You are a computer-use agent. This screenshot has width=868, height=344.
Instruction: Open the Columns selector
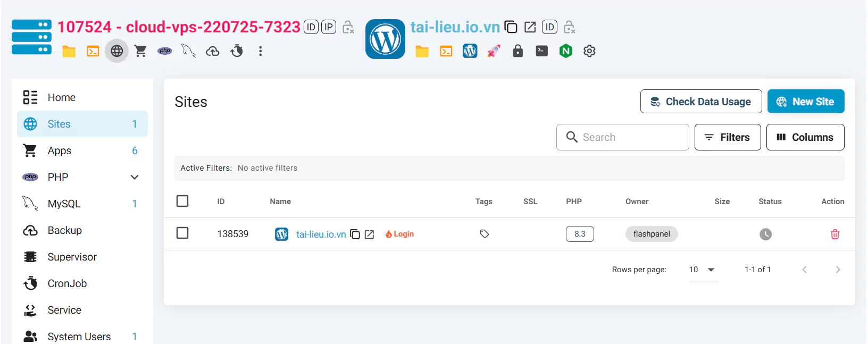click(805, 137)
